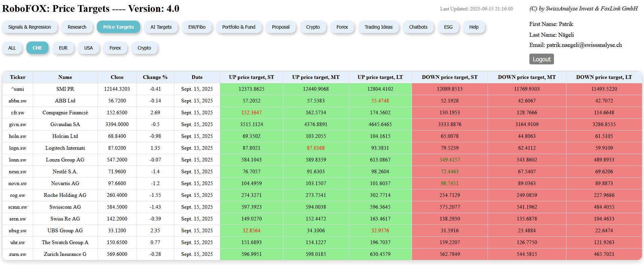This screenshot has height=265, width=644.
Task: Click the Change % column header
Action: point(155,77)
